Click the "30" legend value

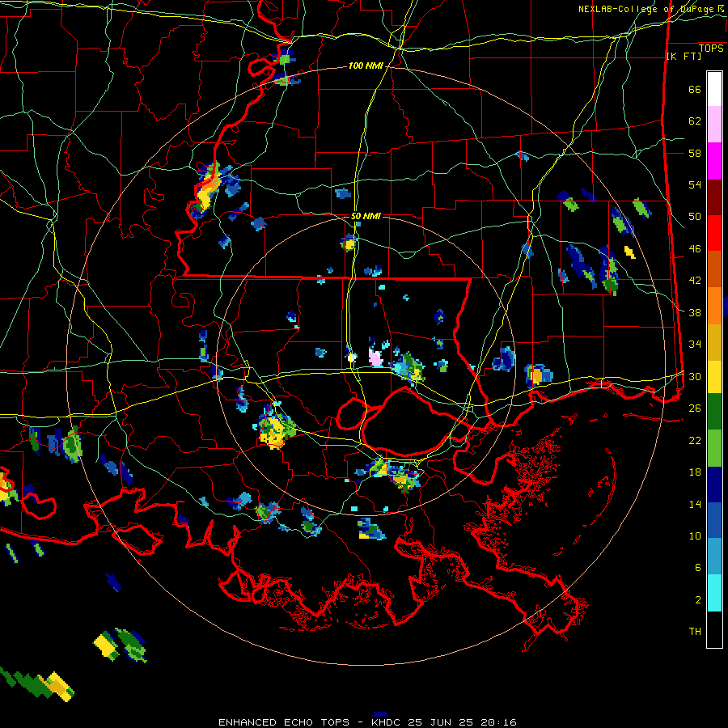tap(695, 376)
